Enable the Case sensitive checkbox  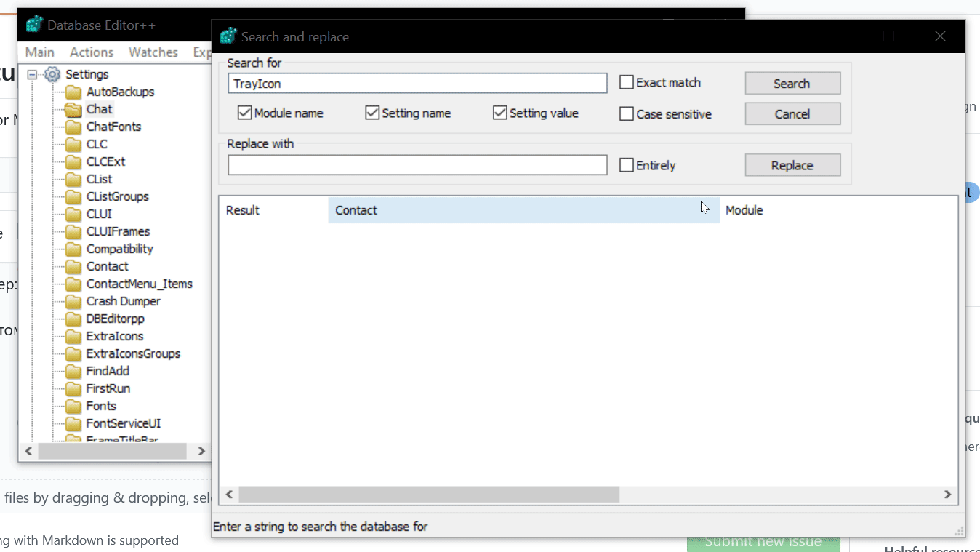(x=627, y=114)
